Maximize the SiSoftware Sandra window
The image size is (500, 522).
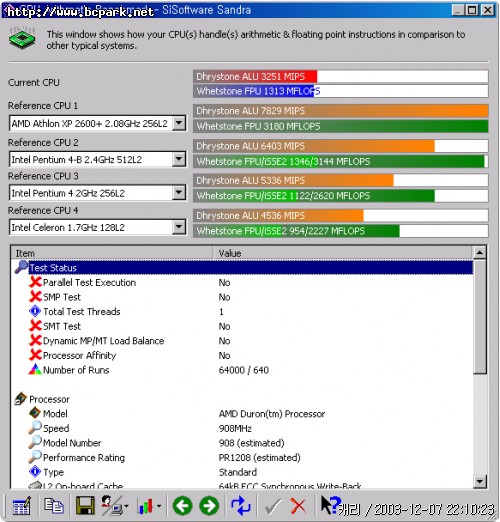pyautogui.click(x=472, y=10)
